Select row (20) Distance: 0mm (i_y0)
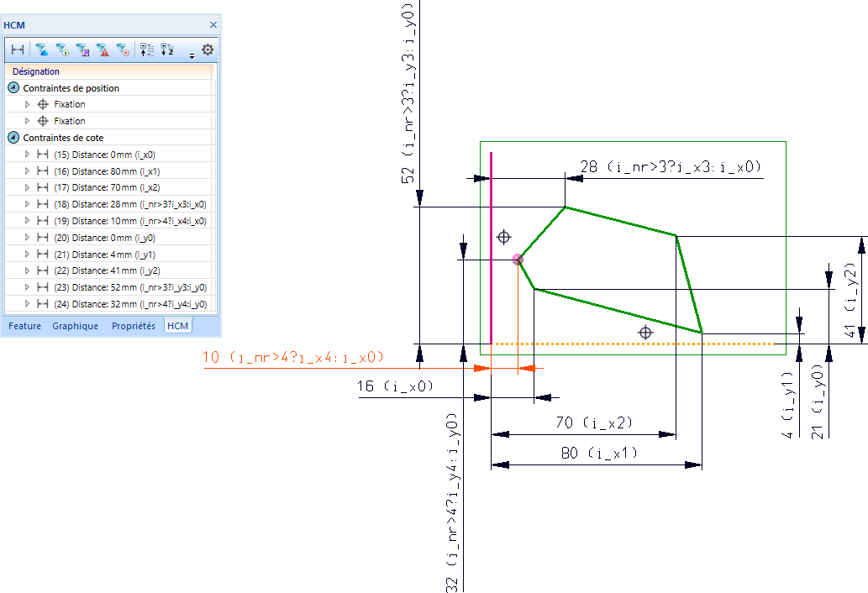 tap(109, 238)
